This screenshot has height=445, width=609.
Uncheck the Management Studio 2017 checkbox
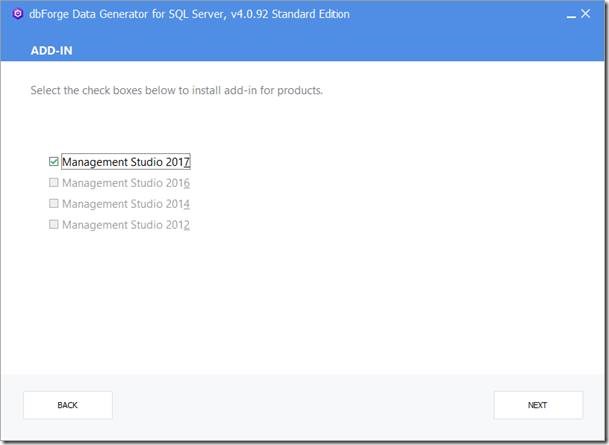(x=54, y=162)
